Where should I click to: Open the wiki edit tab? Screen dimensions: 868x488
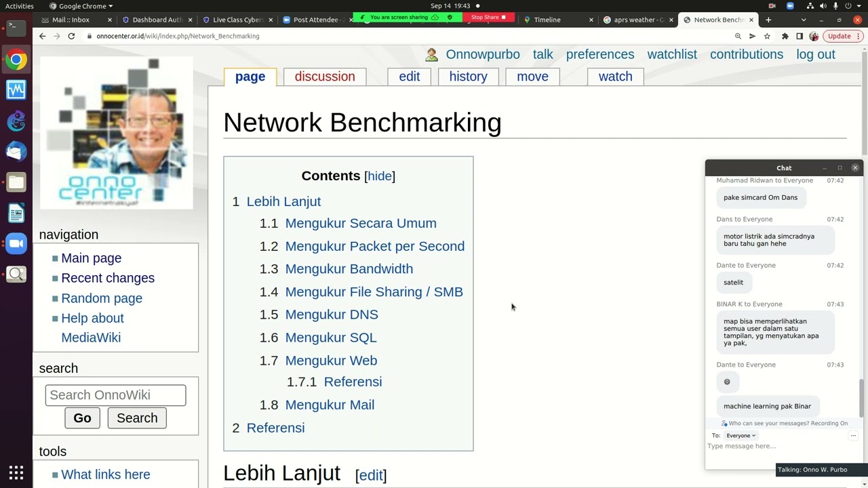click(x=409, y=77)
